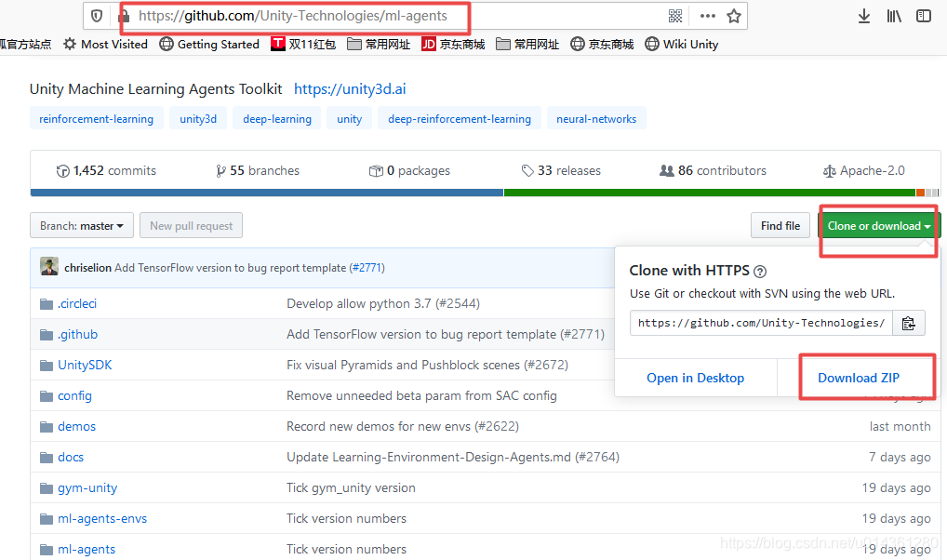View the 86 contributors tab
947x560 pixels.
[713, 171]
